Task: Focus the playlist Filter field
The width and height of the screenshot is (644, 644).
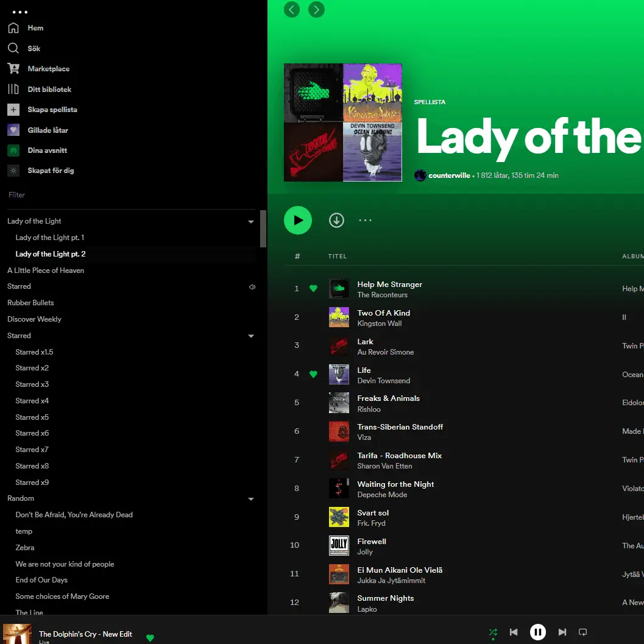Action: tap(132, 195)
